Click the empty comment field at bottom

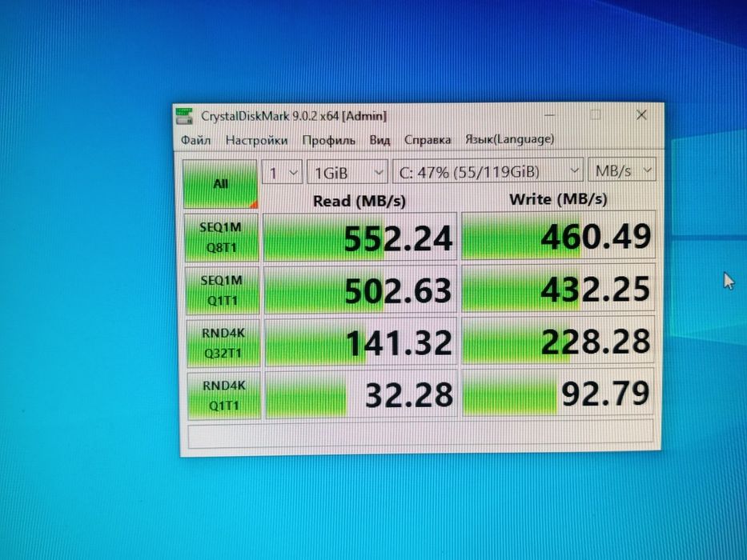point(421,434)
